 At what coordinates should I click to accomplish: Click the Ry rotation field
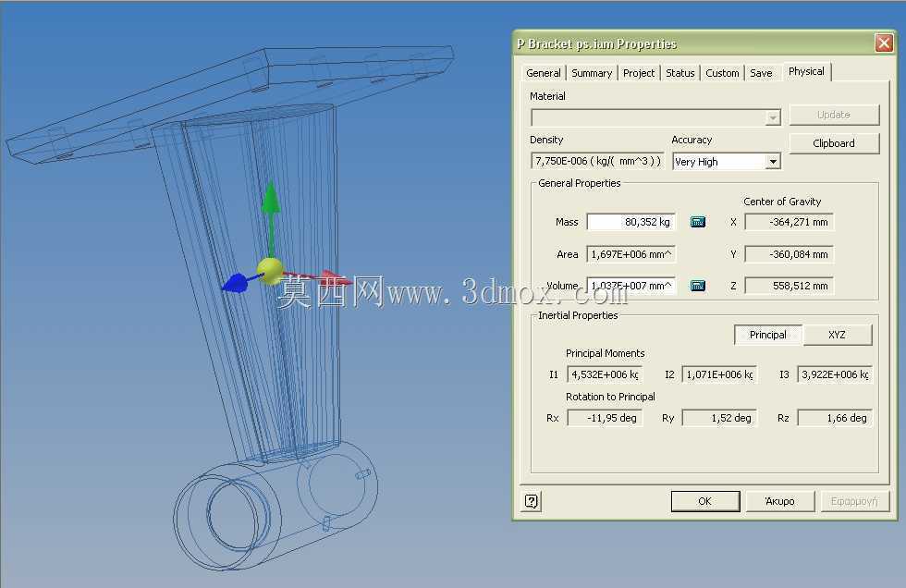point(719,418)
